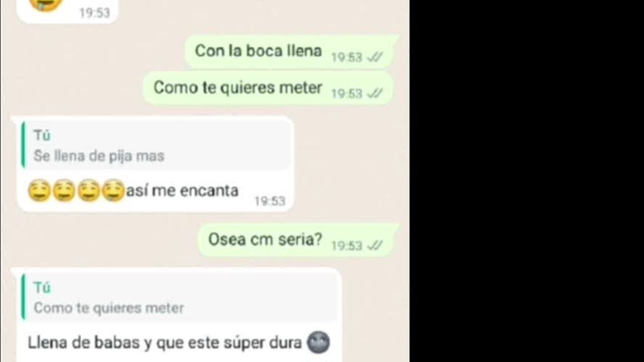Tap the read-receipt checkmarks on sent 'Como te quieres meter'
The image size is (644, 362).
pyautogui.click(x=374, y=94)
